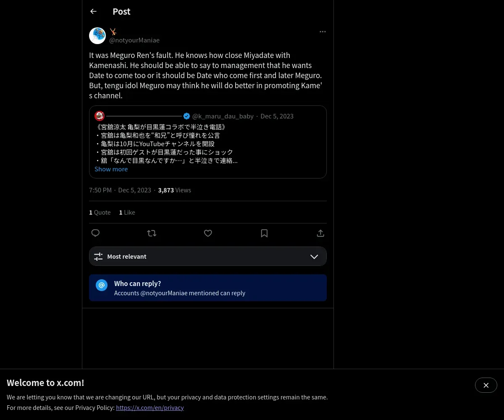Open @notyourManiae profile picture
Screen dimensions: 504x420
(97, 36)
